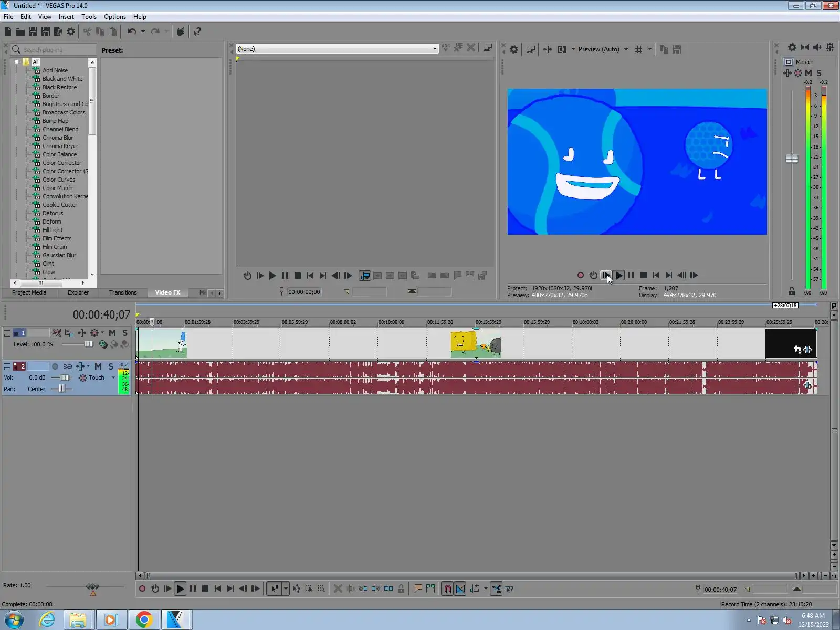Image resolution: width=840 pixels, height=630 pixels.
Task: Toggle loop playback in timeline transport
Action: pos(155,589)
